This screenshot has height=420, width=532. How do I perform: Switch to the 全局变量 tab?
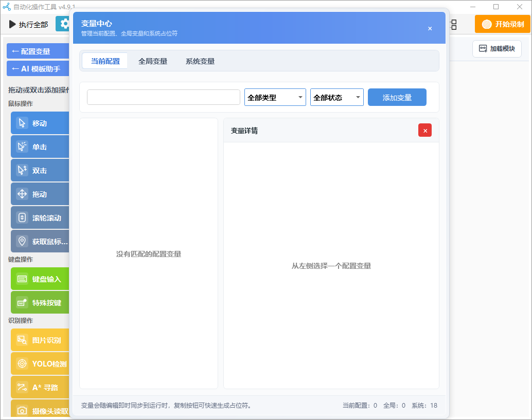click(153, 61)
